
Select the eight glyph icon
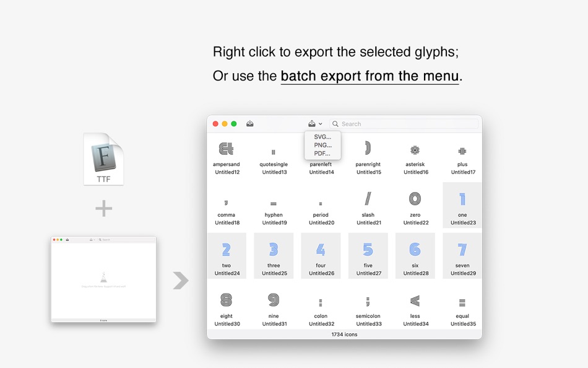[226, 300]
